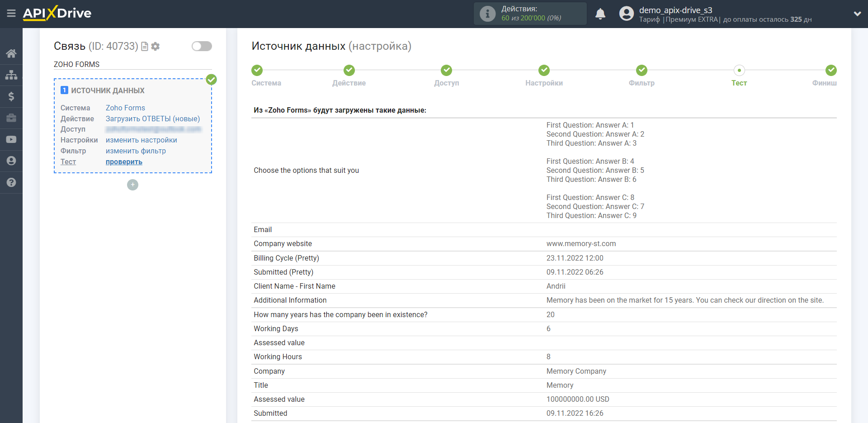Click the Billing Cycle (Pretty) row label
The width and height of the screenshot is (868, 423).
click(x=286, y=258)
